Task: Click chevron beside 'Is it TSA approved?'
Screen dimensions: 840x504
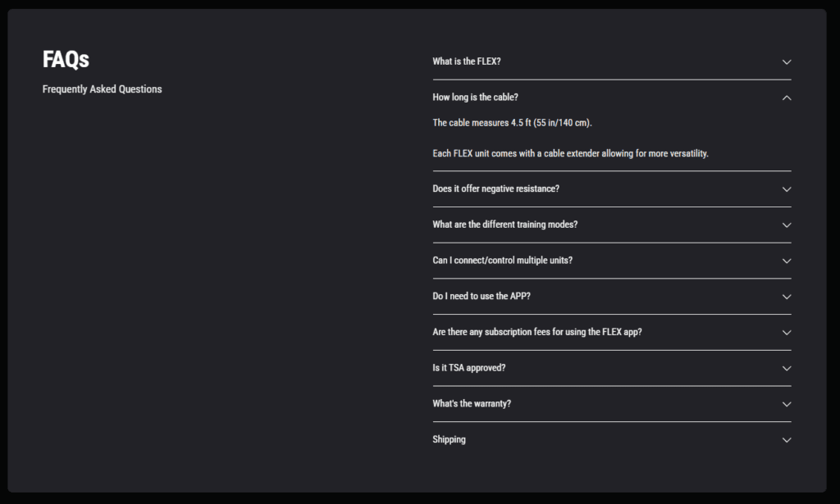Action: pos(787,369)
